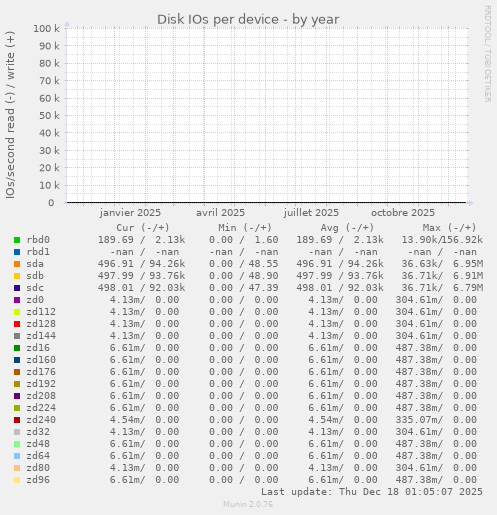The image size is (497, 515).
Task: Click the 'sda' device label
Action: pos(35,264)
